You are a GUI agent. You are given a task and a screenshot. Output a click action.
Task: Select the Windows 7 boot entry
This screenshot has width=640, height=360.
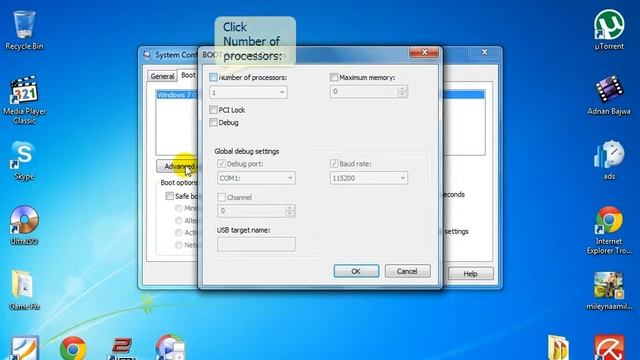coord(177,95)
